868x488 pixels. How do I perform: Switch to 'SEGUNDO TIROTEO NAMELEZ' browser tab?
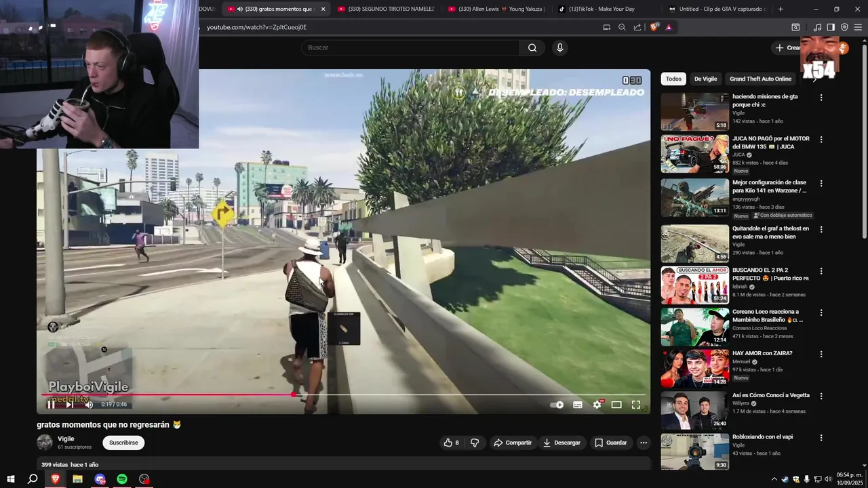pyautogui.click(x=387, y=9)
